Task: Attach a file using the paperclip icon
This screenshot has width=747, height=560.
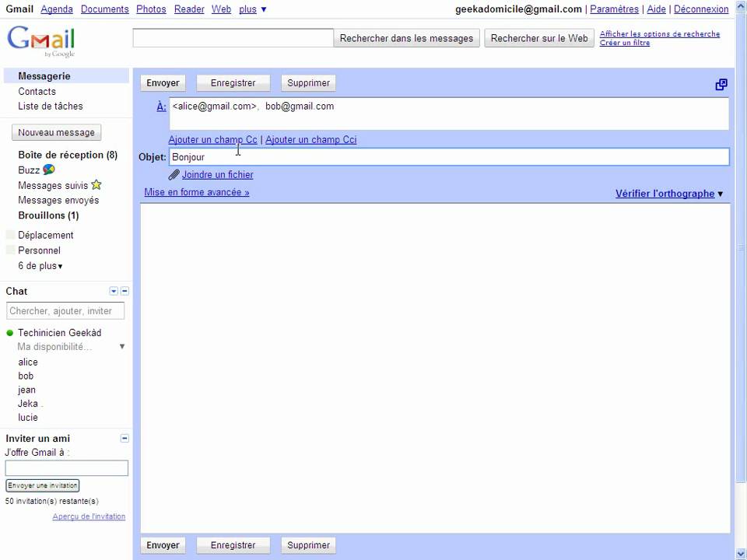Action: [174, 174]
